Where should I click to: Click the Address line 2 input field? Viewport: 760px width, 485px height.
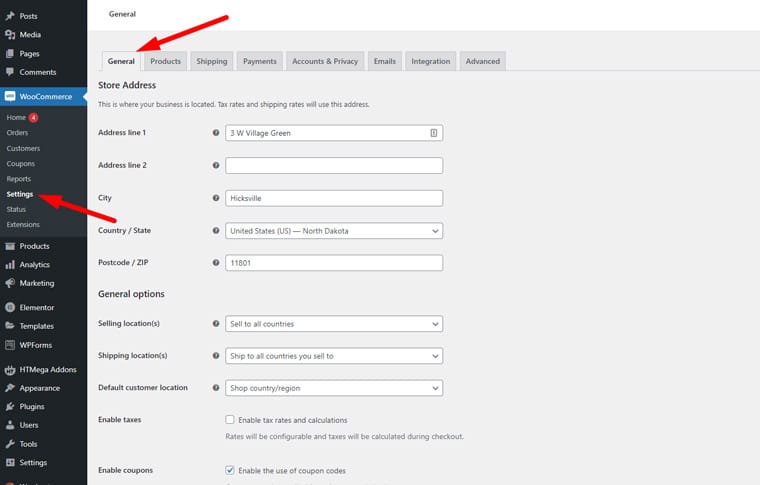[334, 165]
